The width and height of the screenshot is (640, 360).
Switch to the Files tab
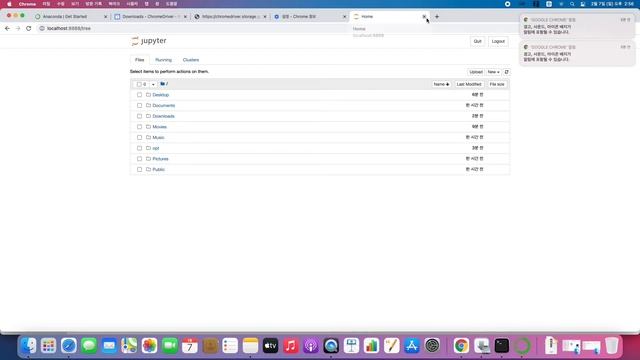tap(140, 60)
